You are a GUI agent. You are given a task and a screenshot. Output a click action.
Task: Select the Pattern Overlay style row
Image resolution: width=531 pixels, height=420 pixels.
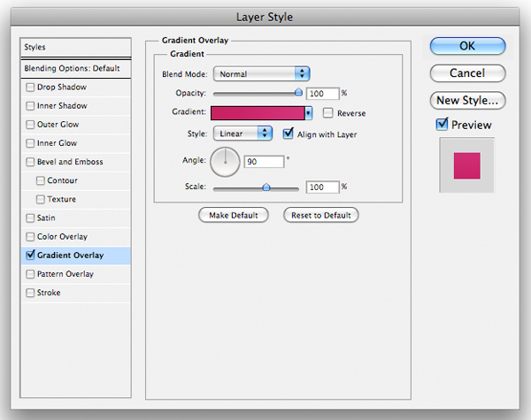(75, 274)
